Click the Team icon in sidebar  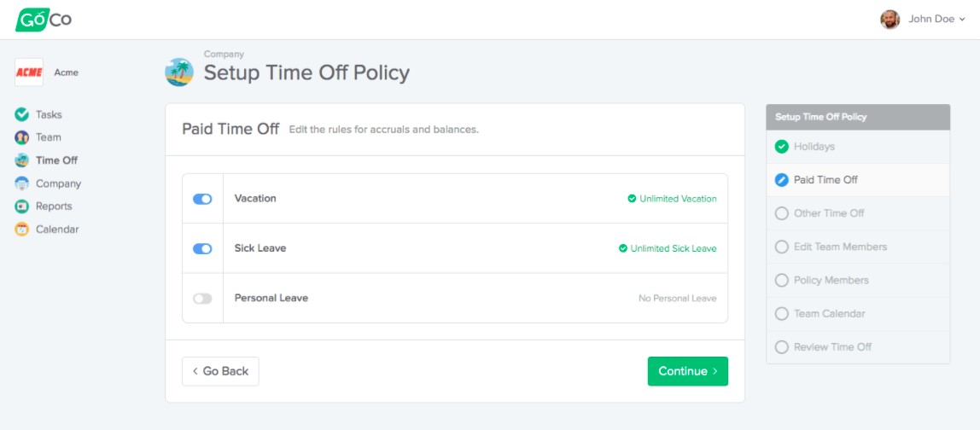click(22, 137)
